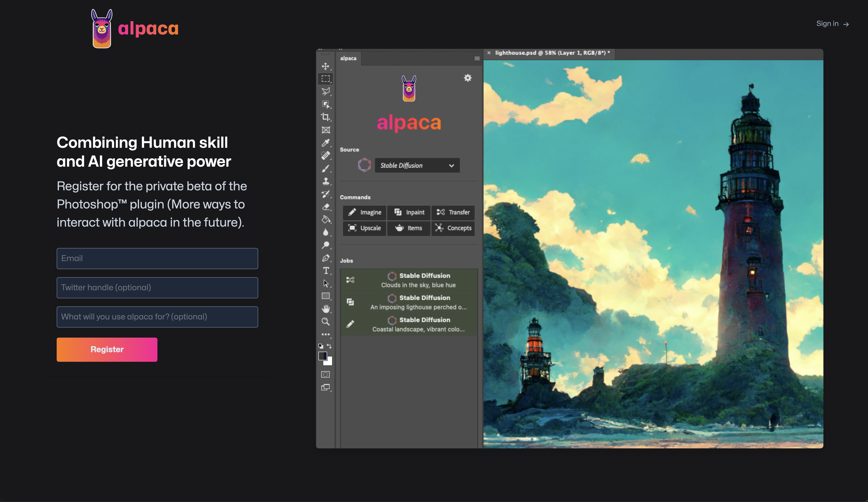Focus the 'What will you use alpaca for' field

(x=157, y=317)
